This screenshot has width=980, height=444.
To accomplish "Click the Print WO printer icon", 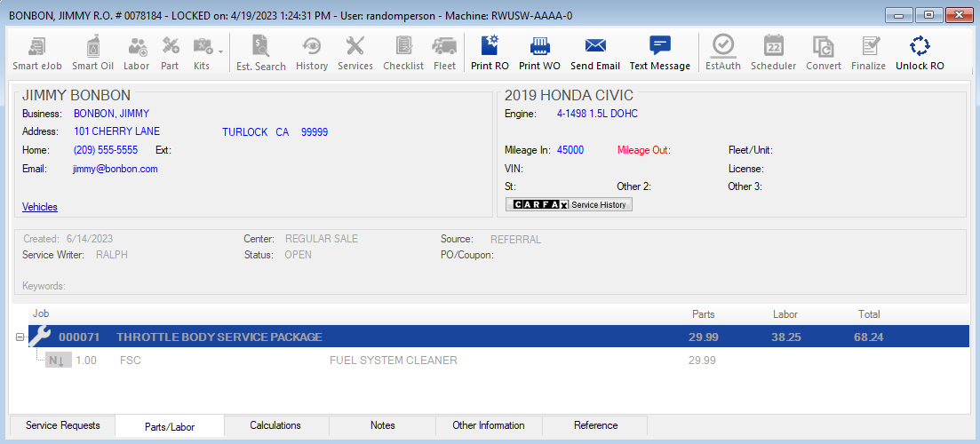I will [539, 46].
